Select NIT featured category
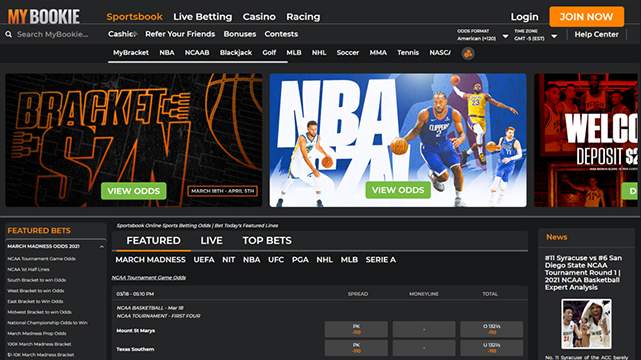This screenshot has height=360, width=641. [x=229, y=260]
